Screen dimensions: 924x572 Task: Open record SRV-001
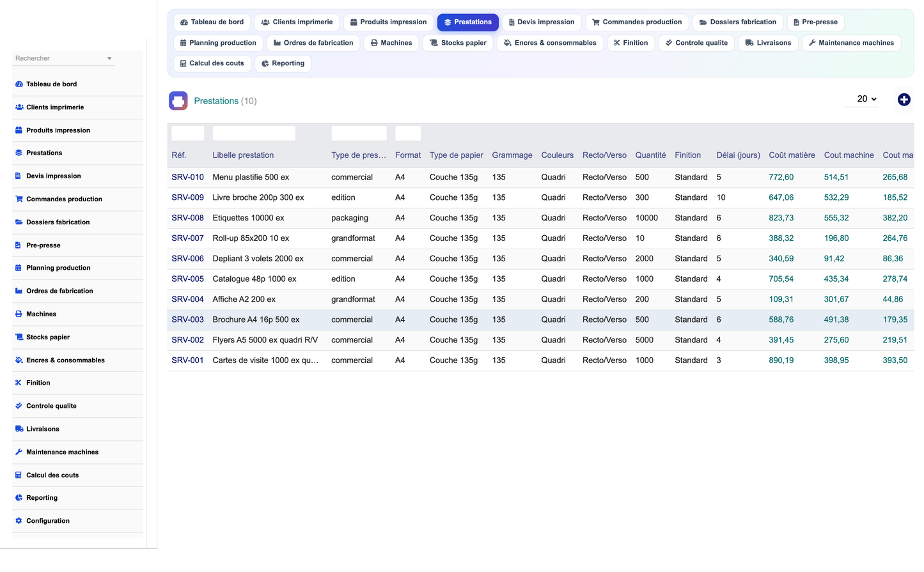(x=187, y=360)
